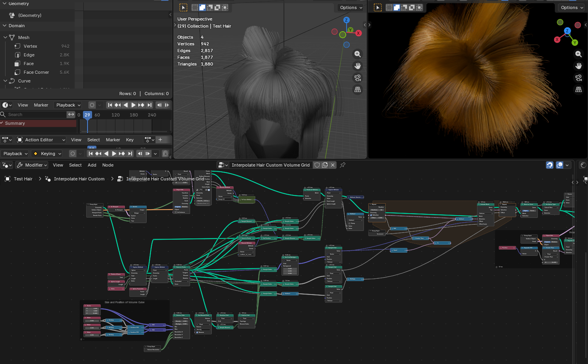Screen dimensions: 588x364
Task: Switch perspective/orthographic in the rendered viewport
Action: (579, 90)
